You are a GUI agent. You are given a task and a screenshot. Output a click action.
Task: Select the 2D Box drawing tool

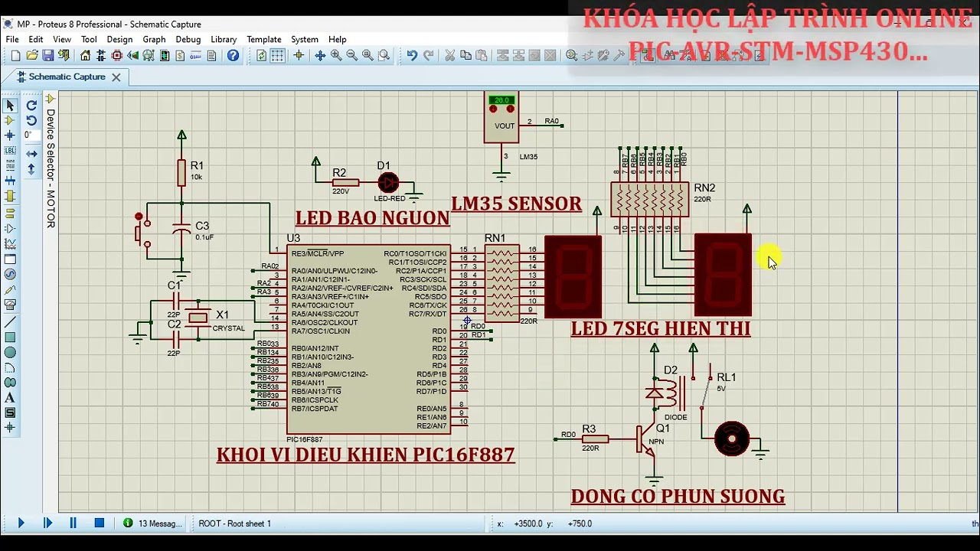[10, 337]
